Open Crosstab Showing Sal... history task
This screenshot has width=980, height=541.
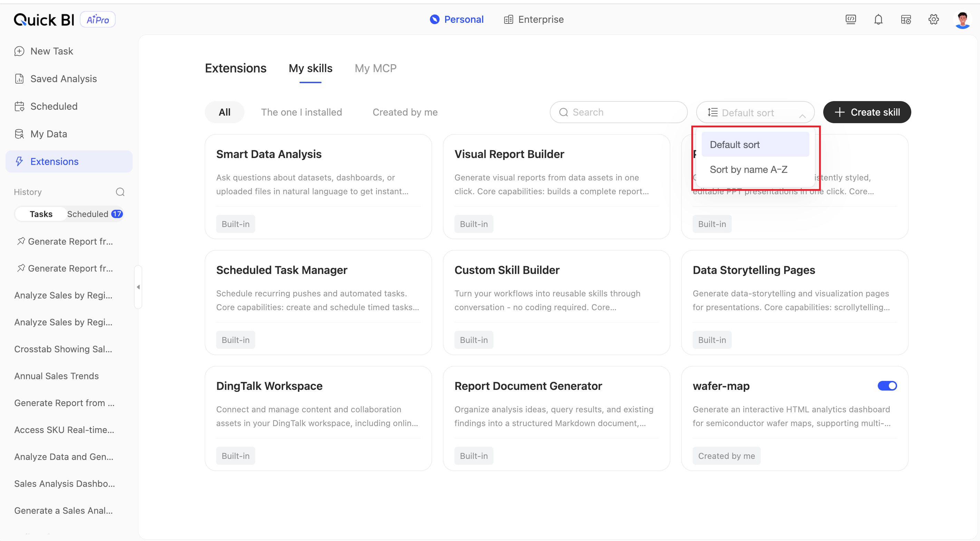tap(63, 349)
